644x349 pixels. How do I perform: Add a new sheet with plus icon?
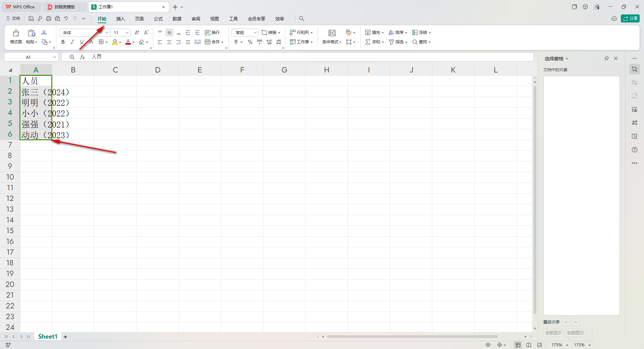click(x=65, y=337)
